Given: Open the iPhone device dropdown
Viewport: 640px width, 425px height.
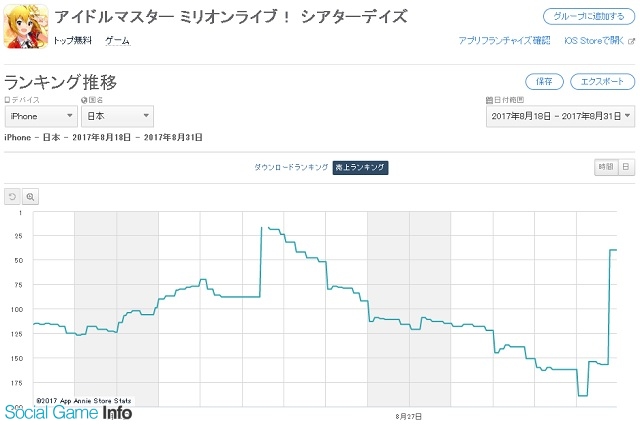Looking at the screenshot, I should (x=40, y=116).
